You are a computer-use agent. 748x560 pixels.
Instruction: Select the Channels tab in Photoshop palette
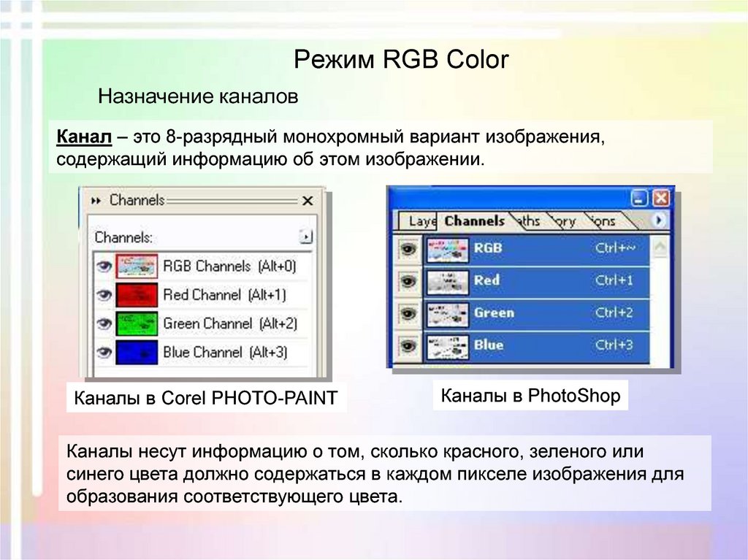pyautogui.click(x=474, y=220)
